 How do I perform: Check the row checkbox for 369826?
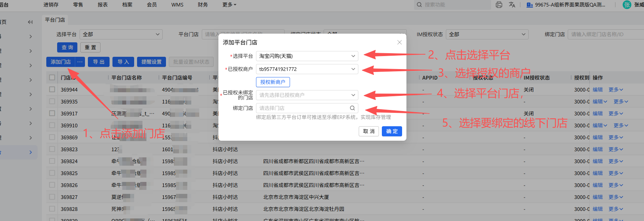(x=52, y=185)
